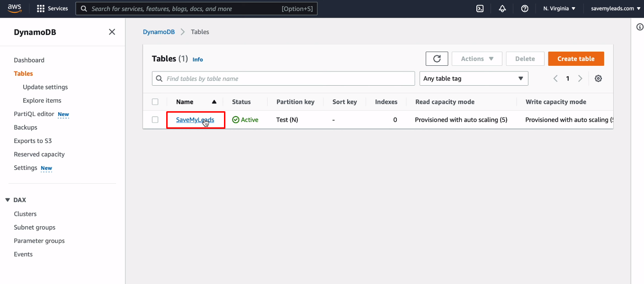Select Tables in sidebar
Viewport: 644px width, 284px height.
pos(23,73)
